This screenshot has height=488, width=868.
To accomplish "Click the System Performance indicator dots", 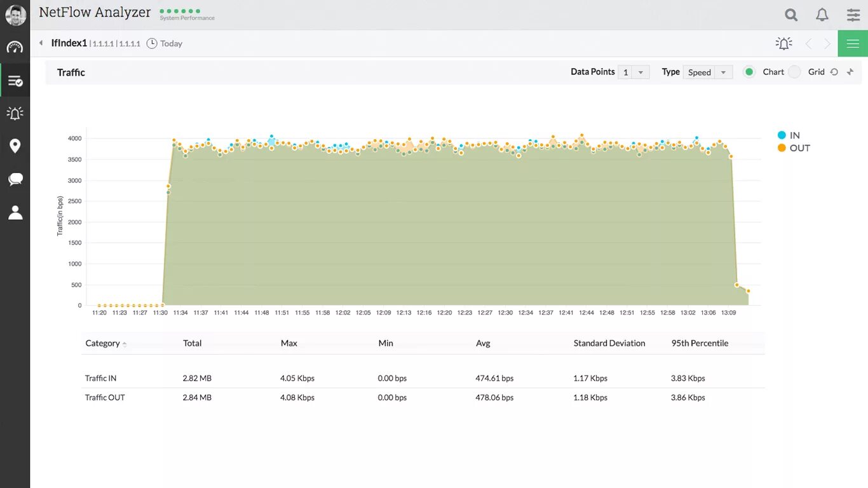I will (180, 11).
